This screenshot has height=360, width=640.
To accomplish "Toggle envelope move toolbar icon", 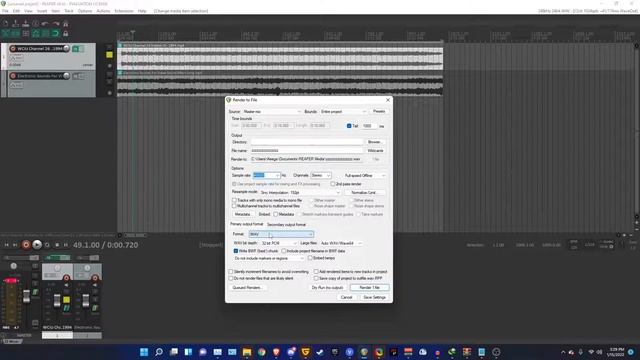I will coord(36,33).
